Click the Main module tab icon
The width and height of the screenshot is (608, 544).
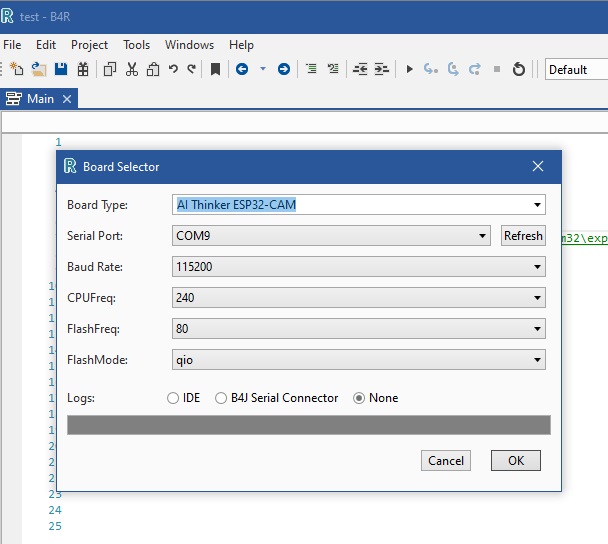pyautogui.click(x=14, y=99)
